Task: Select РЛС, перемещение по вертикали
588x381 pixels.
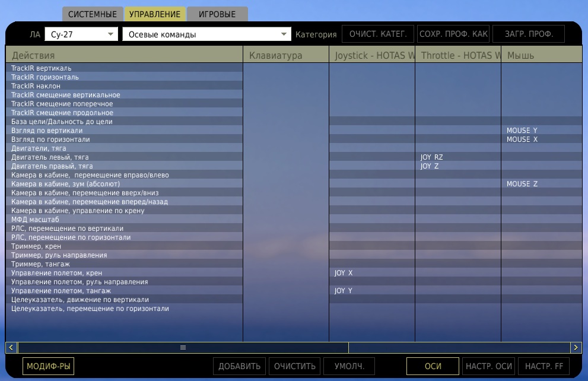Action: [x=124, y=228]
